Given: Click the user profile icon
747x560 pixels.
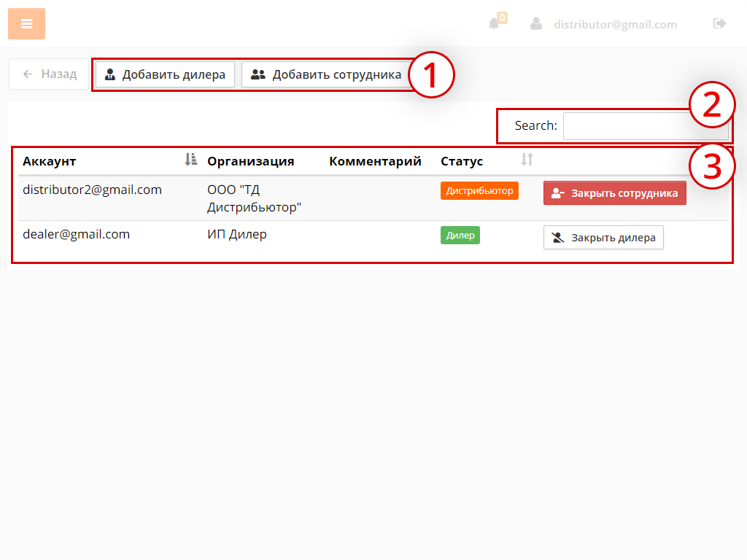Looking at the screenshot, I should [x=536, y=24].
